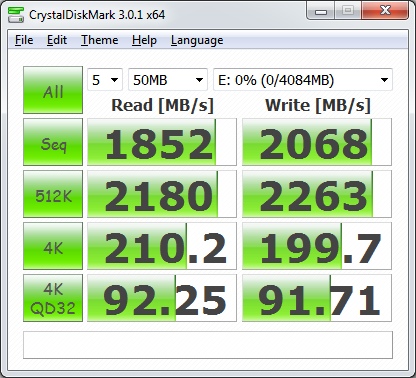Select the 4K write result 199.7
Viewport: 416px width, 378px height.
click(317, 246)
